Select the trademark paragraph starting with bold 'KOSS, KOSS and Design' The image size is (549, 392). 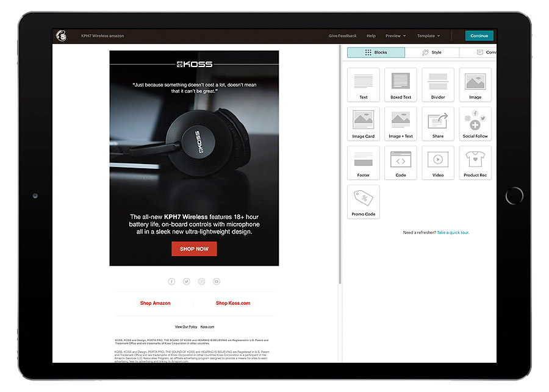click(192, 341)
